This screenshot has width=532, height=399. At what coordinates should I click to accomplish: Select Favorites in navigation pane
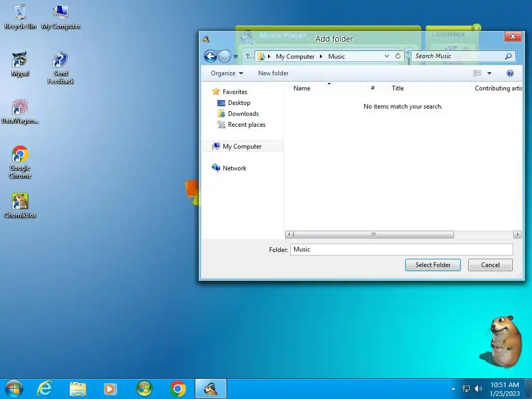pyautogui.click(x=235, y=91)
